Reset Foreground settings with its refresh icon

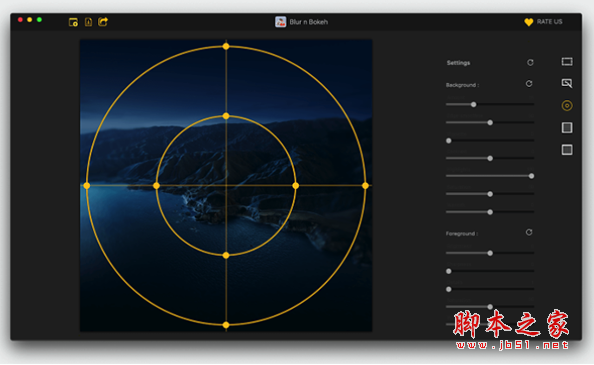tap(529, 232)
